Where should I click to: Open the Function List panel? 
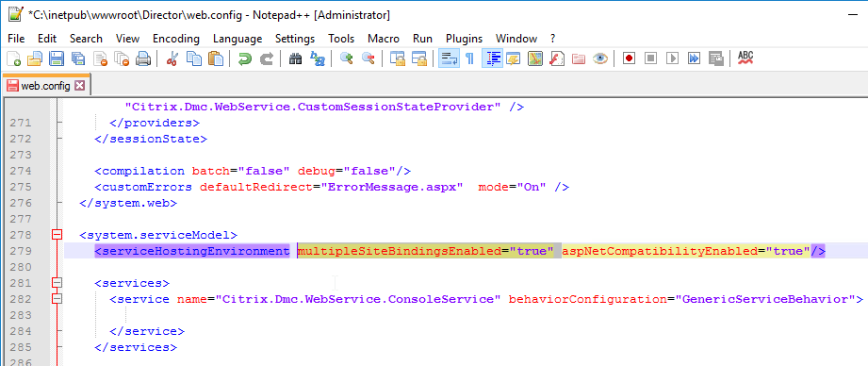tap(556, 58)
